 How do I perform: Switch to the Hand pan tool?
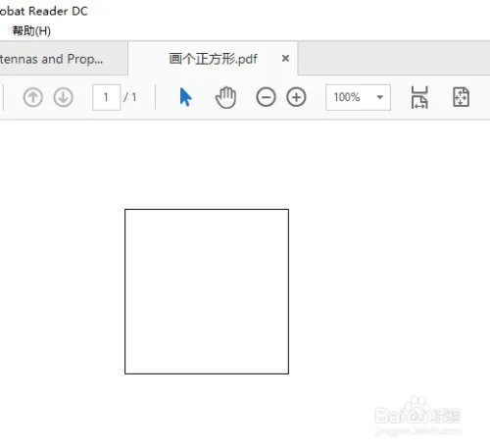click(225, 97)
